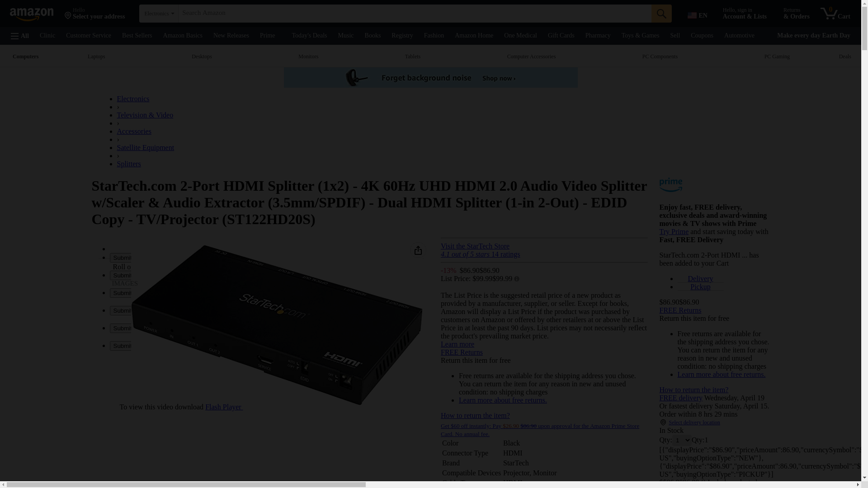Screen dimensions: 868x488
Task: Click the search magnifier button
Action: click(x=661, y=14)
